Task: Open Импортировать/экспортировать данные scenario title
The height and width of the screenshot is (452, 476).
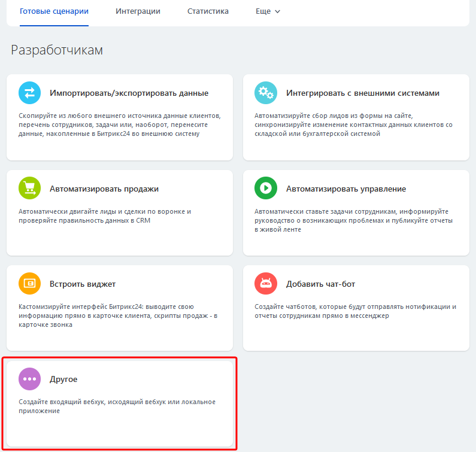Action: [129, 93]
